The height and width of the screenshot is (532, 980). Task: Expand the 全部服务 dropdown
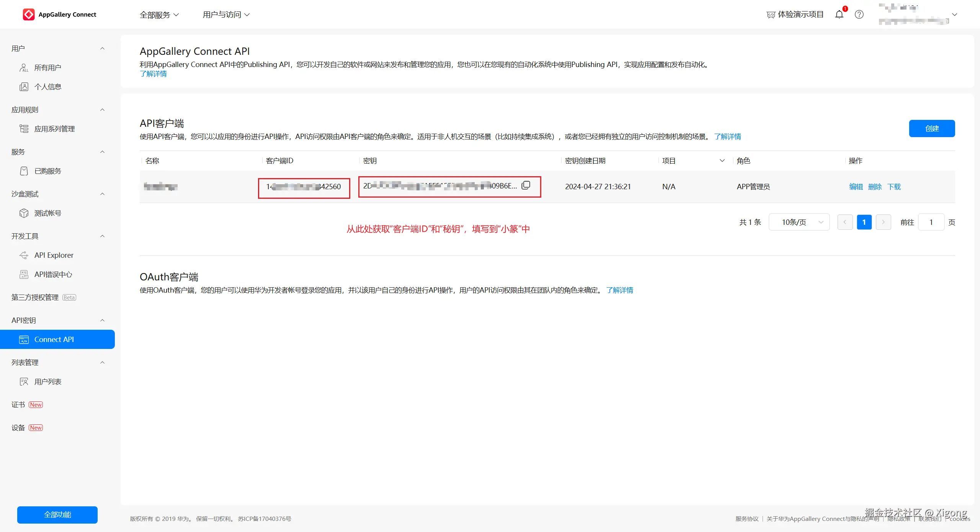[x=159, y=15]
